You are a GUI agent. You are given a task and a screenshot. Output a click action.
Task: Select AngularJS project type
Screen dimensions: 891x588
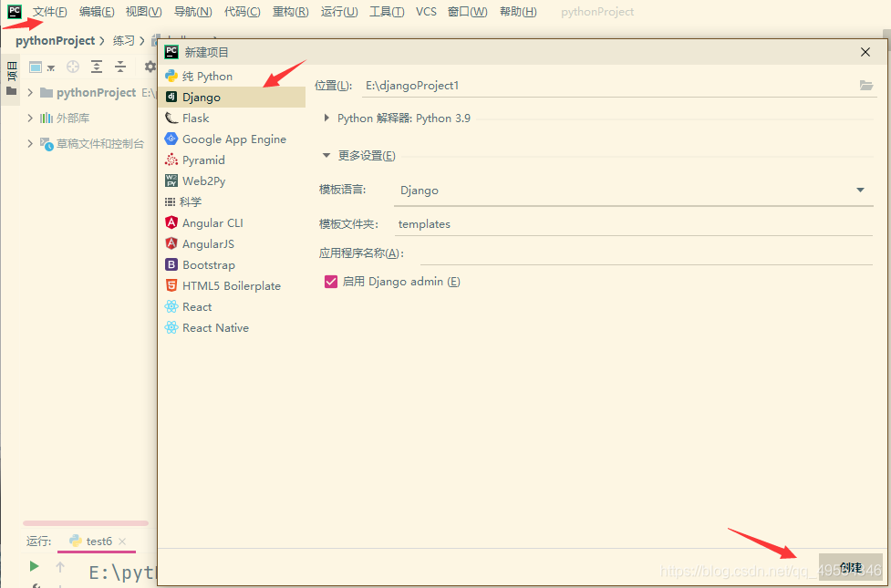232,244
